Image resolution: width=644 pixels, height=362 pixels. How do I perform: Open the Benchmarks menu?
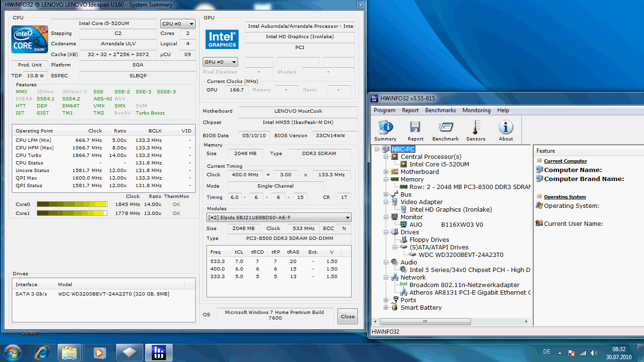point(440,110)
